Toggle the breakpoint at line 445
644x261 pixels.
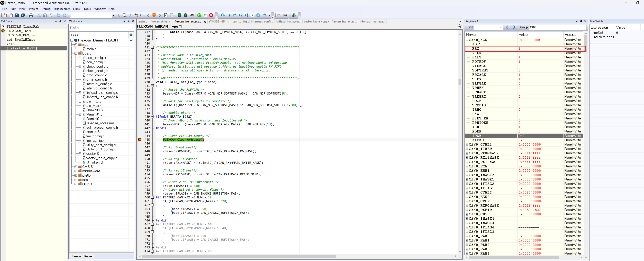(139, 140)
